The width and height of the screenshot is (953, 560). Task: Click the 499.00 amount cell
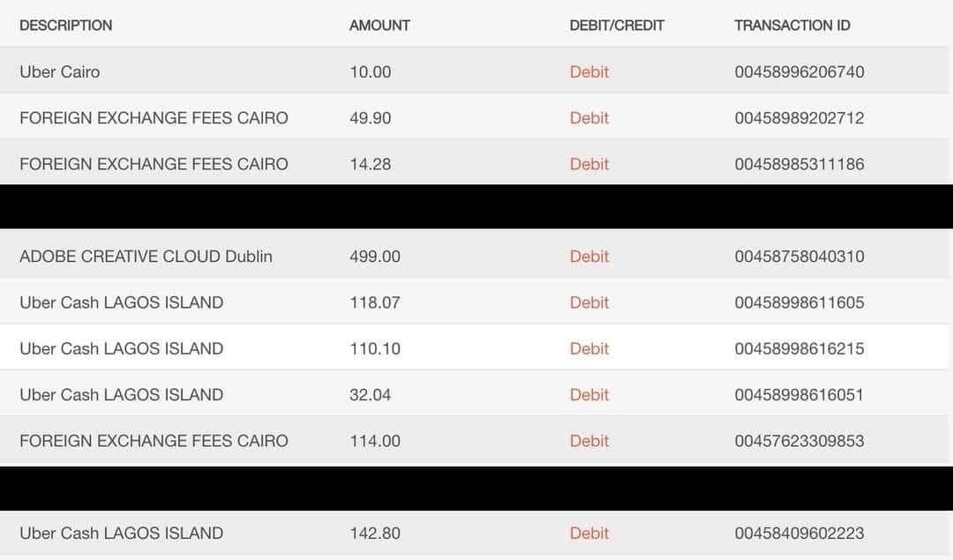click(374, 257)
